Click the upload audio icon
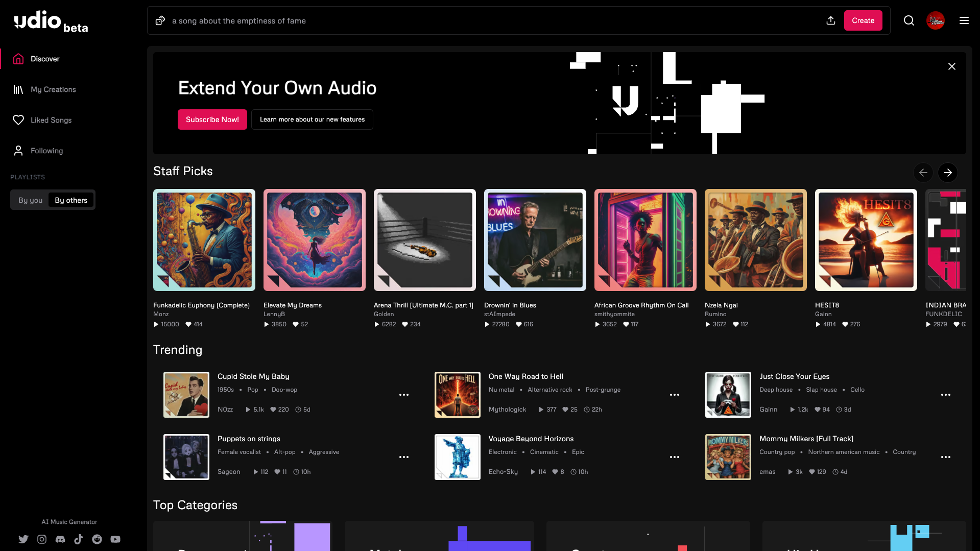Screen dimensions: 980x551 click(x=831, y=20)
